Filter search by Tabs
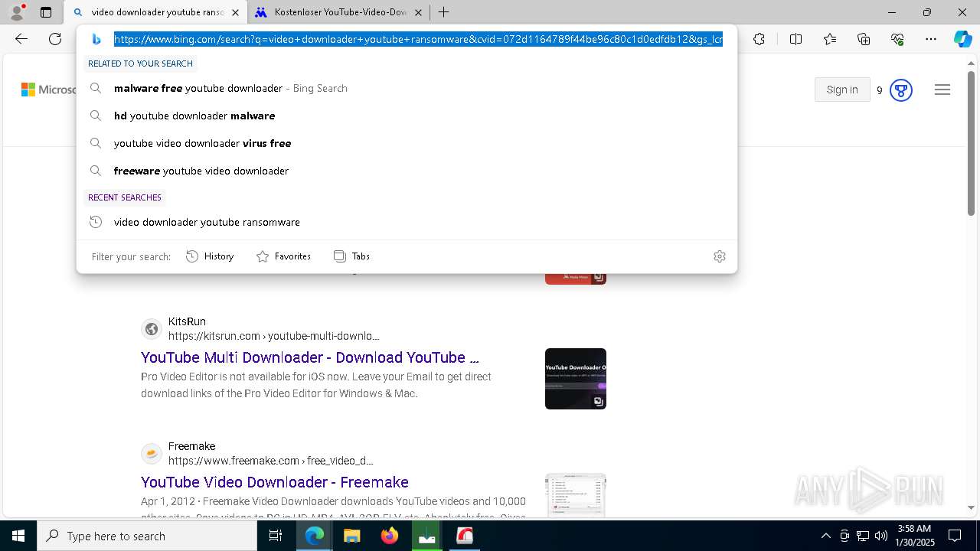Screen dimensions: 980x551 click(351, 256)
